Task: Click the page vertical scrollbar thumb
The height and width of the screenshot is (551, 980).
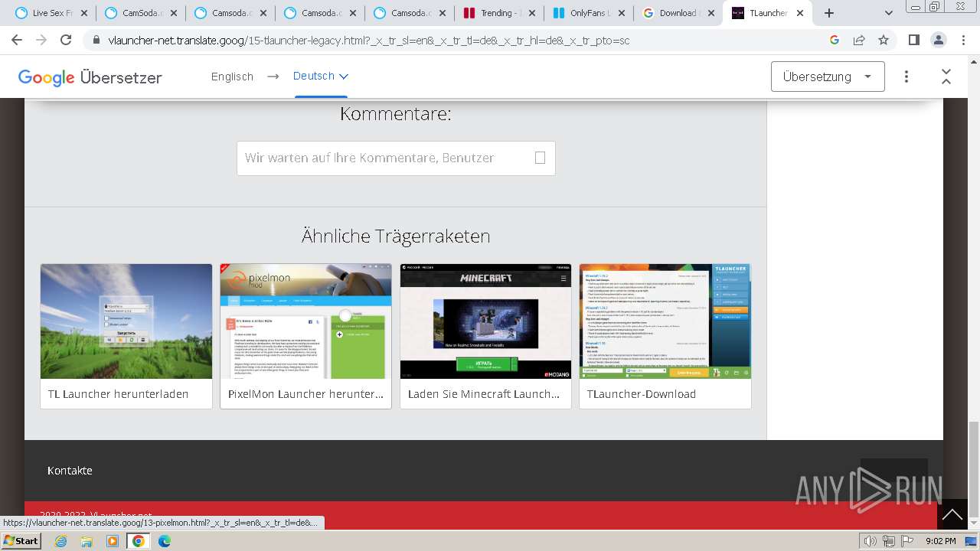Action: (974, 470)
